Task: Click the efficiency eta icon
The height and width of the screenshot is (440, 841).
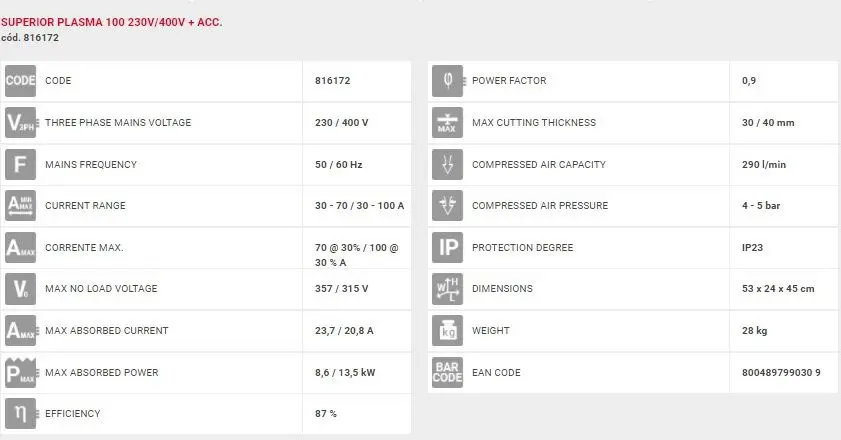Action: tap(21, 414)
